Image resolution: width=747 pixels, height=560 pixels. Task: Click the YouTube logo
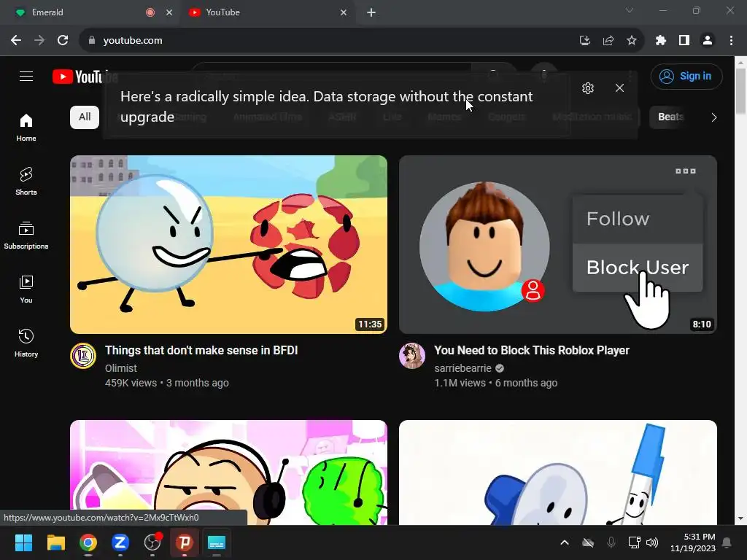(x=85, y=76)
